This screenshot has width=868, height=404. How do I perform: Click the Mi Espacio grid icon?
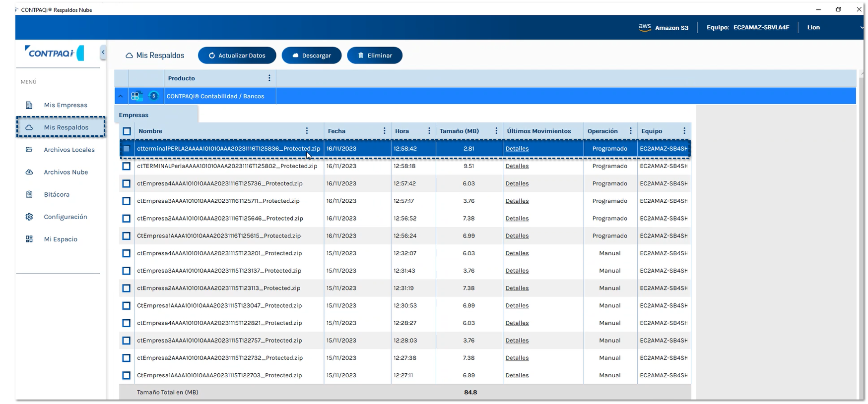(x=29, y=239)
